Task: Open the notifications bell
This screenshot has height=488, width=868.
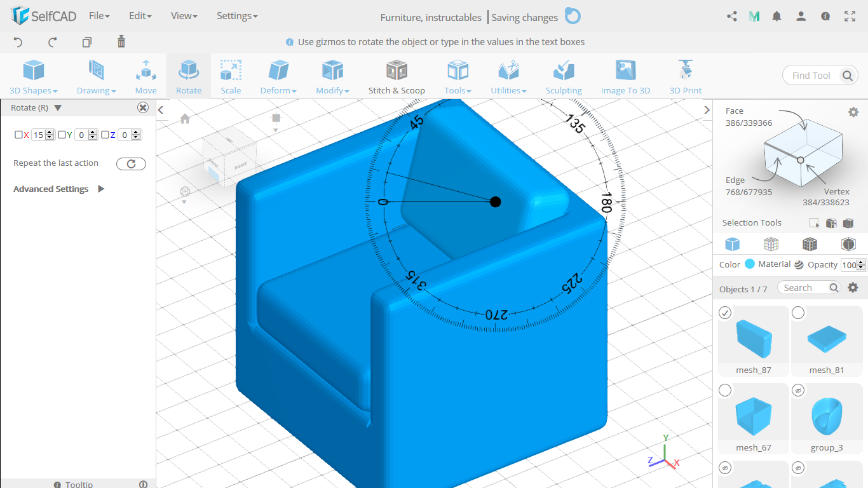Action: coord(776,17)
